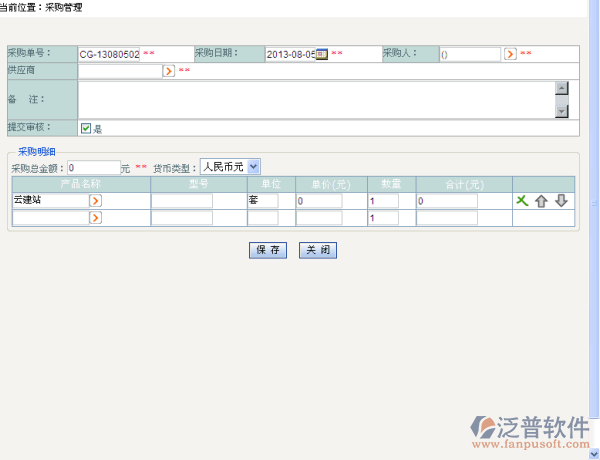Focus the 合计 field in 云建站 row
The width and height of the screenshot is (600, 460).
click(x=447, y=201)
